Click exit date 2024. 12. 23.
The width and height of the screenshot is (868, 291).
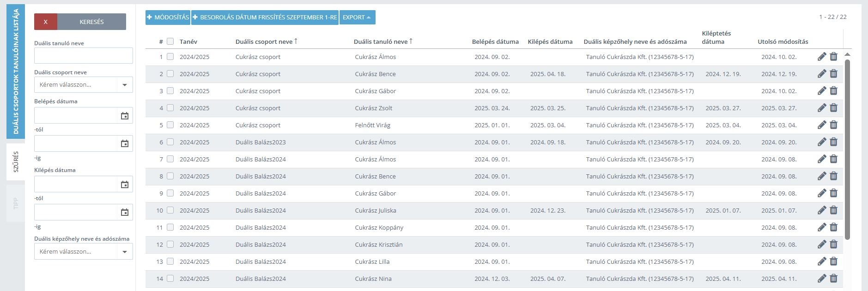[548, 210]
